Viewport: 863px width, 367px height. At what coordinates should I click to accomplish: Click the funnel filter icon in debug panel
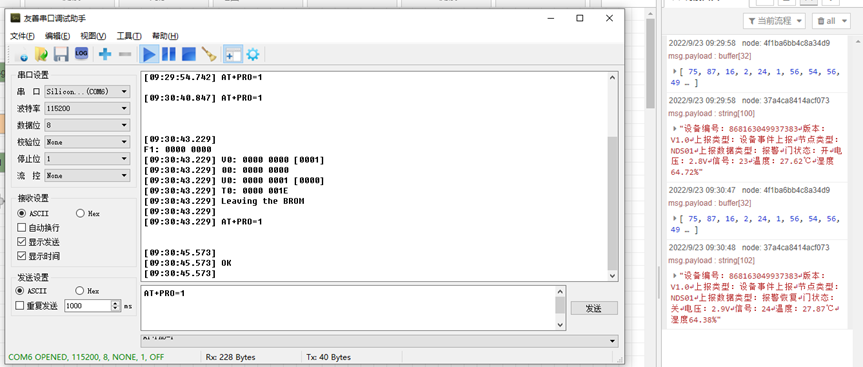[x=751, y=21]
